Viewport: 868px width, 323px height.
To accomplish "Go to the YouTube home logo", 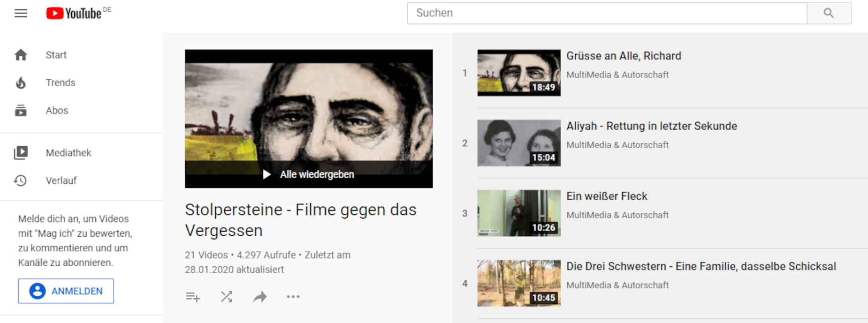I will coord(74,13).
